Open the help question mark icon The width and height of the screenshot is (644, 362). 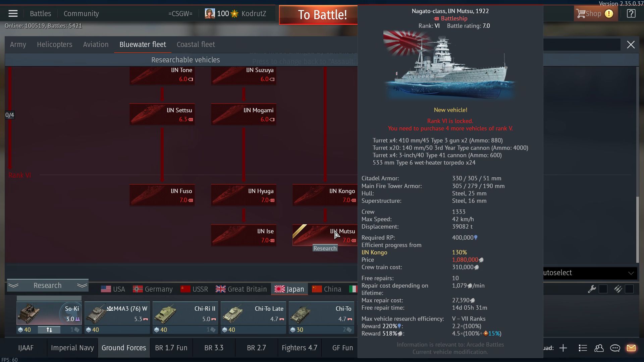[631, 14]
